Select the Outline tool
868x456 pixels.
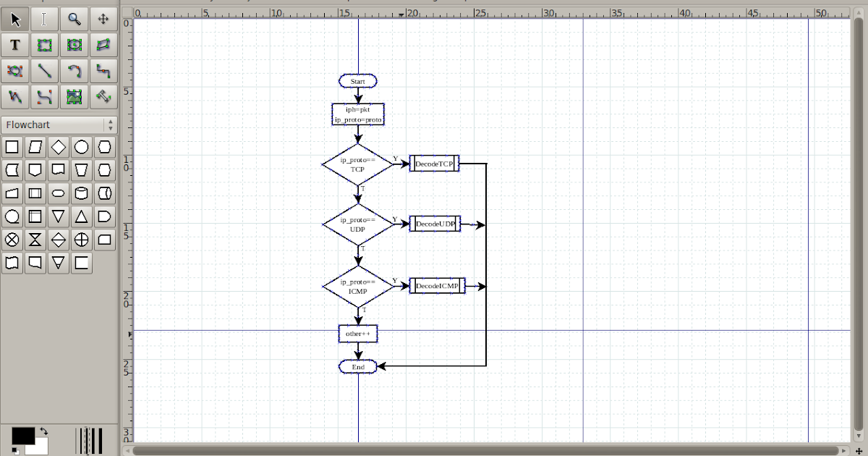click(x=103, y=96)
